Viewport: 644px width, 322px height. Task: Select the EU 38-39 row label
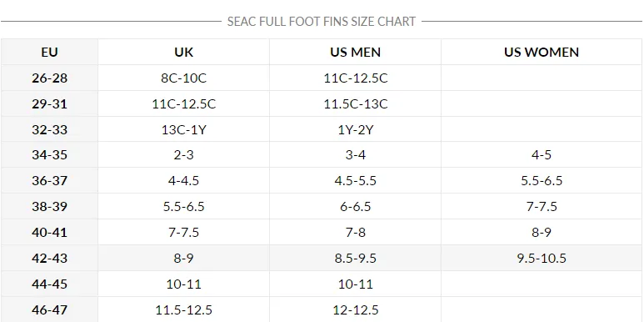[49, 206]
